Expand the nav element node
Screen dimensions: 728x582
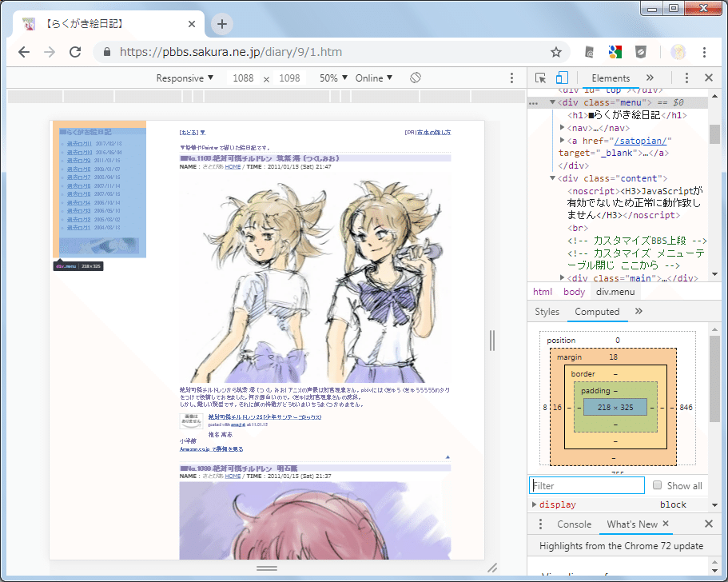point(563,127)
